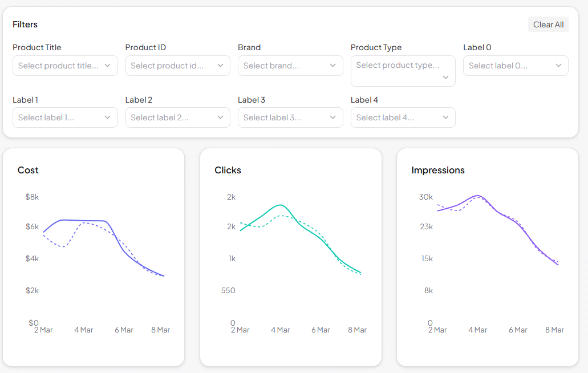Click the Impressions chart peak point
The height and width of the screenshot is (373, 588).
[x=477, y=196]
